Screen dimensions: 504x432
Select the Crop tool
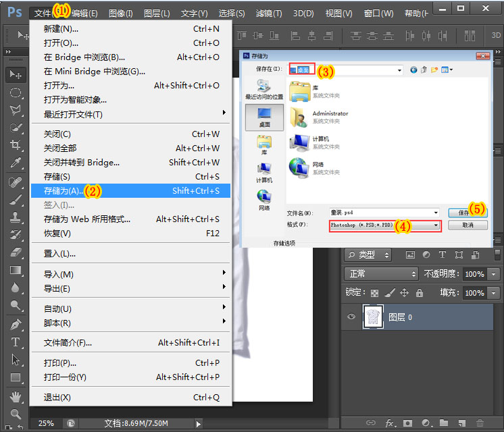click(x=16, y=145)
